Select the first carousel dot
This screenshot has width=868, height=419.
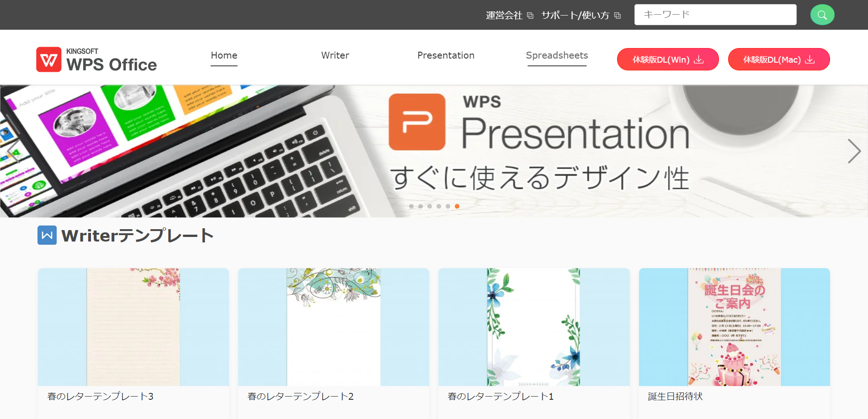click(x=411, y=206)
